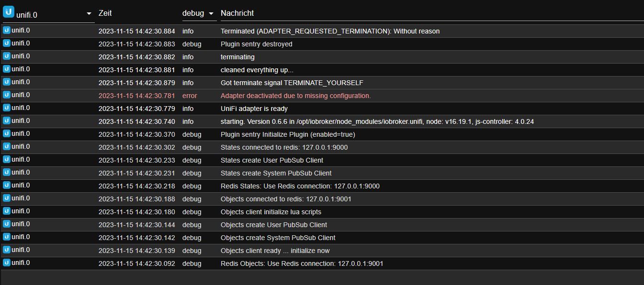This screenshot has width=644, height=285.
Task: Click the Zeit column header
Action: [105, 13]
